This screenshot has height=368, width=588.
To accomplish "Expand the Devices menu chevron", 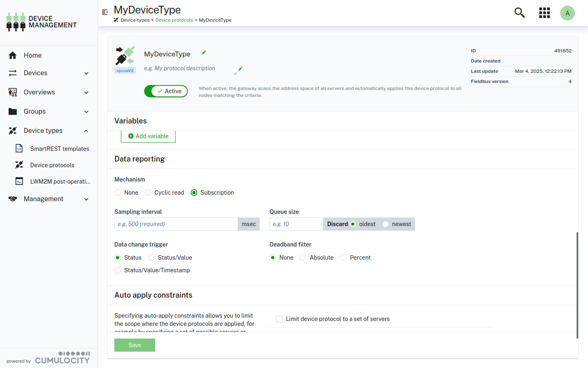I will pos(86,73).
